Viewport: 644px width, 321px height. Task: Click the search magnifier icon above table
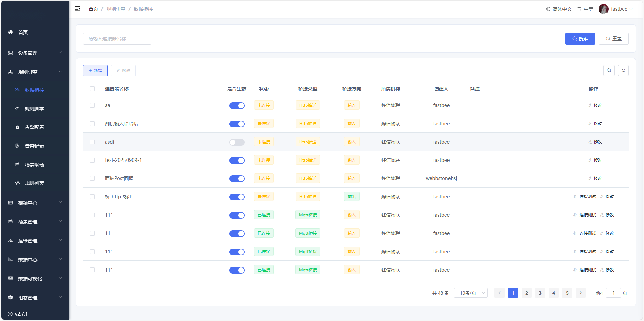tap(609, 70)
